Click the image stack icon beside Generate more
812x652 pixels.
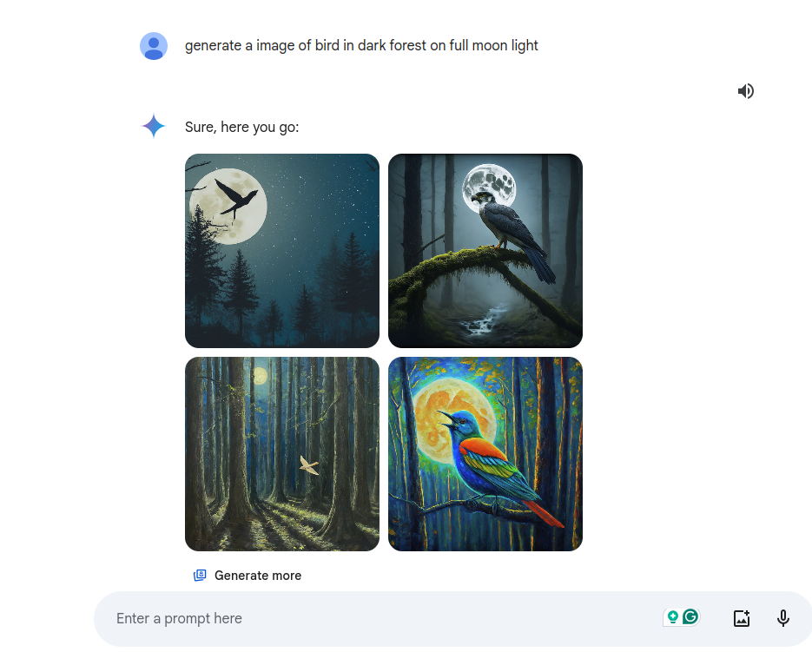click(x=200, y=576)
